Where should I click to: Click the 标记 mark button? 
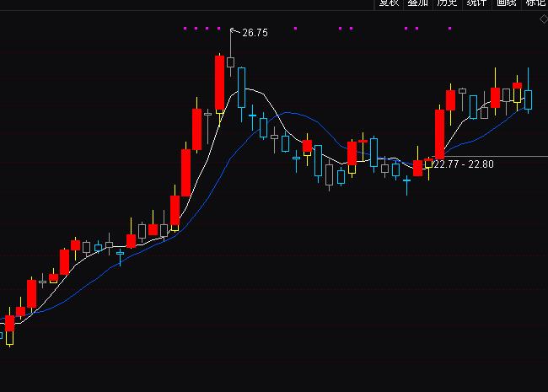click(x=535, y=3)
